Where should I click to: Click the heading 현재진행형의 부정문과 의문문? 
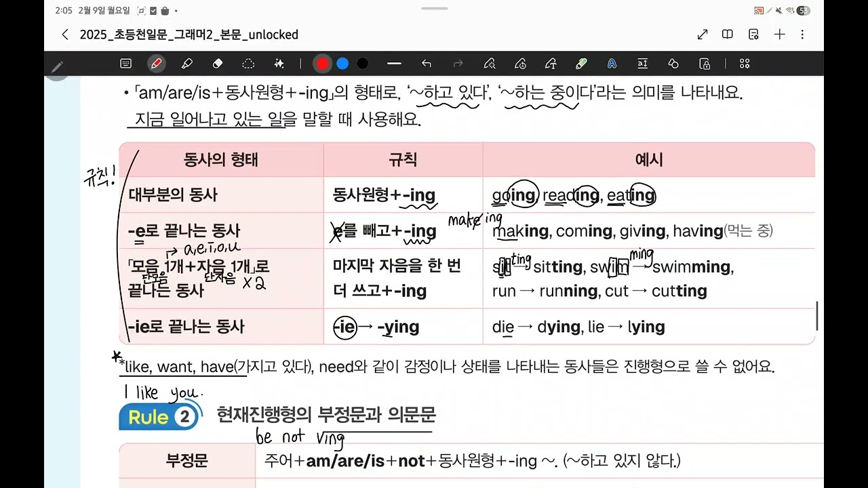[x=325, y=413]
